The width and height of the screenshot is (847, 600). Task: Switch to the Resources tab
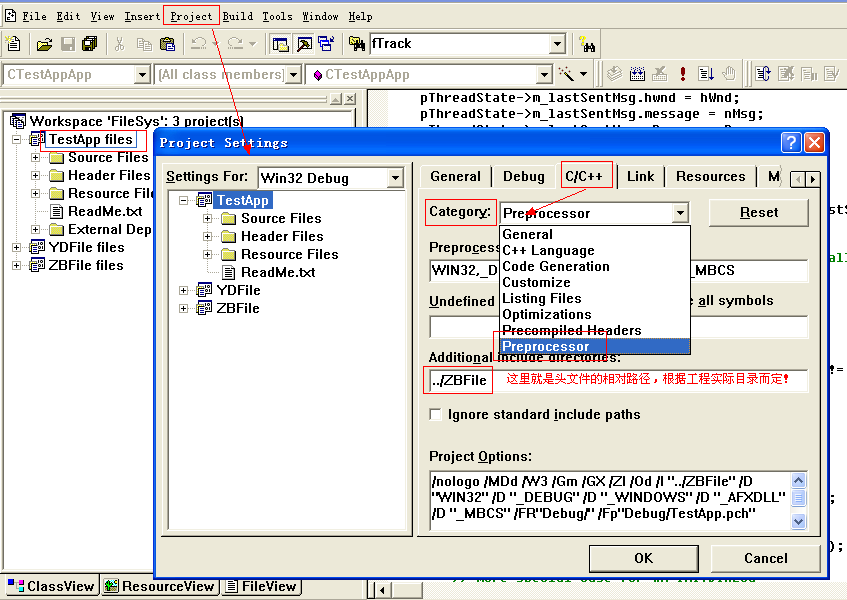click(710, 177)
